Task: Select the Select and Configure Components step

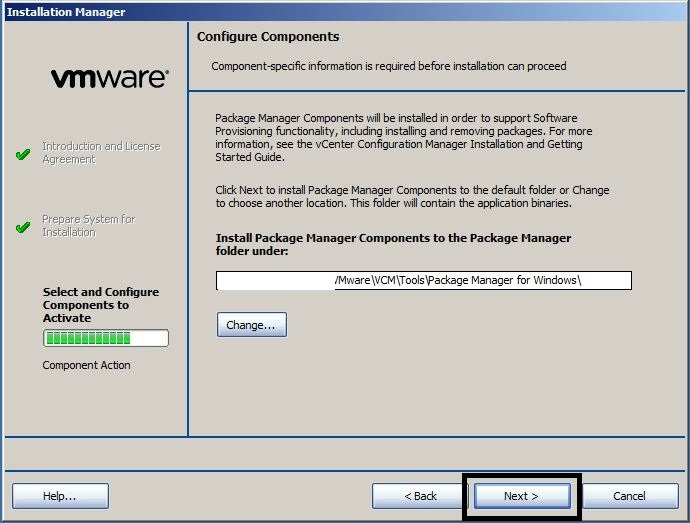Action: click(100, 305)
